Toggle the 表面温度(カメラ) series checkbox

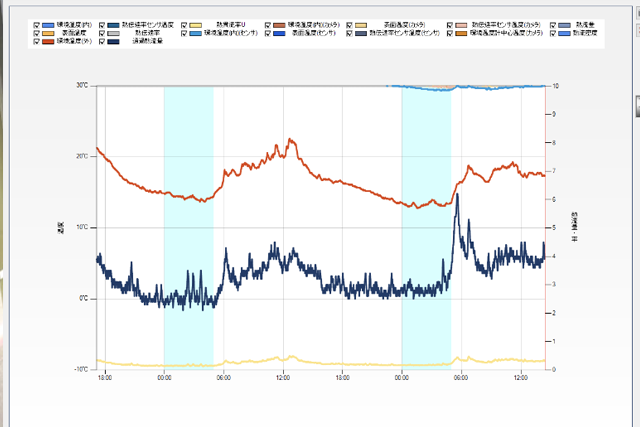349,23
